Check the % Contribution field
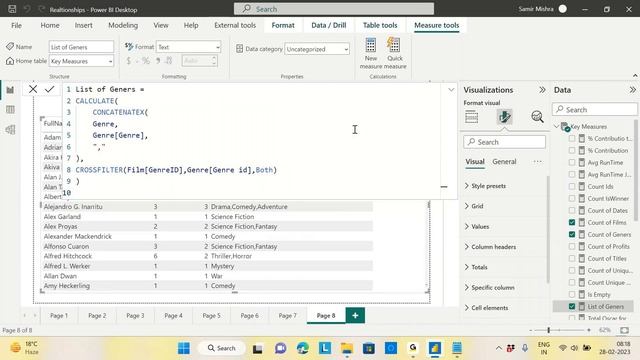The image size is (640, 360). click(572, 150)
